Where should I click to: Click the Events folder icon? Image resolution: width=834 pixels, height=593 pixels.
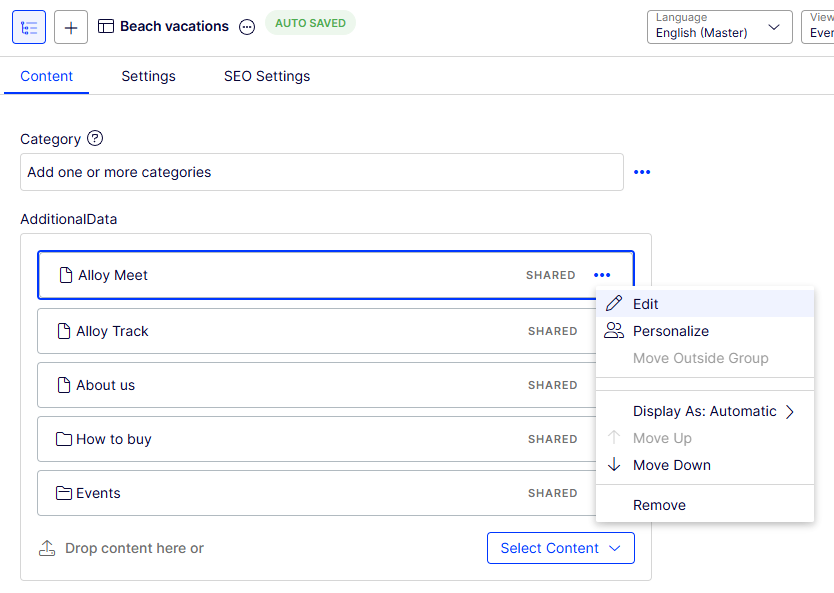64,493
